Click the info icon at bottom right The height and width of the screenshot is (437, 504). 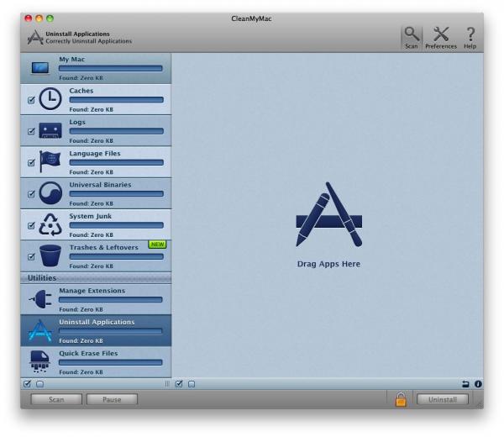(x=478, y=384)
